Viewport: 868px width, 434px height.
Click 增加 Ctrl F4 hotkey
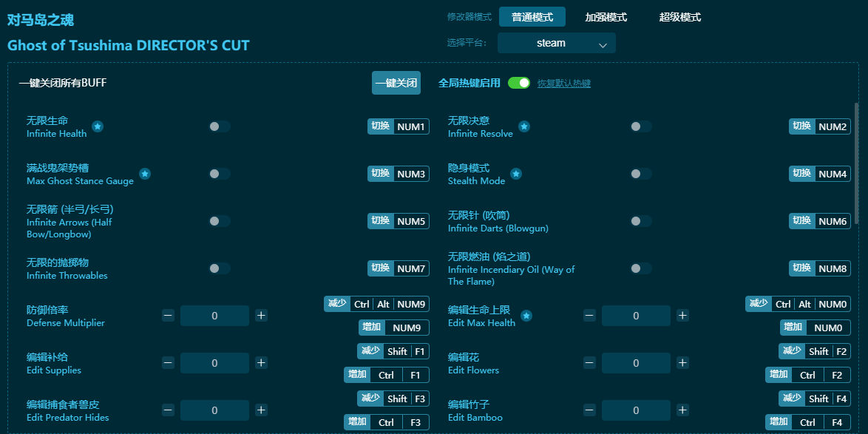pos(807,422)
